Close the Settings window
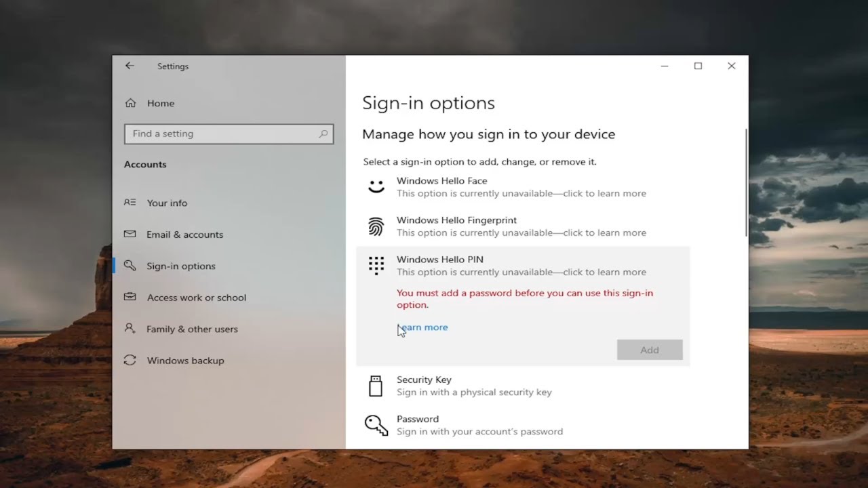 click(x=731, y=66)
